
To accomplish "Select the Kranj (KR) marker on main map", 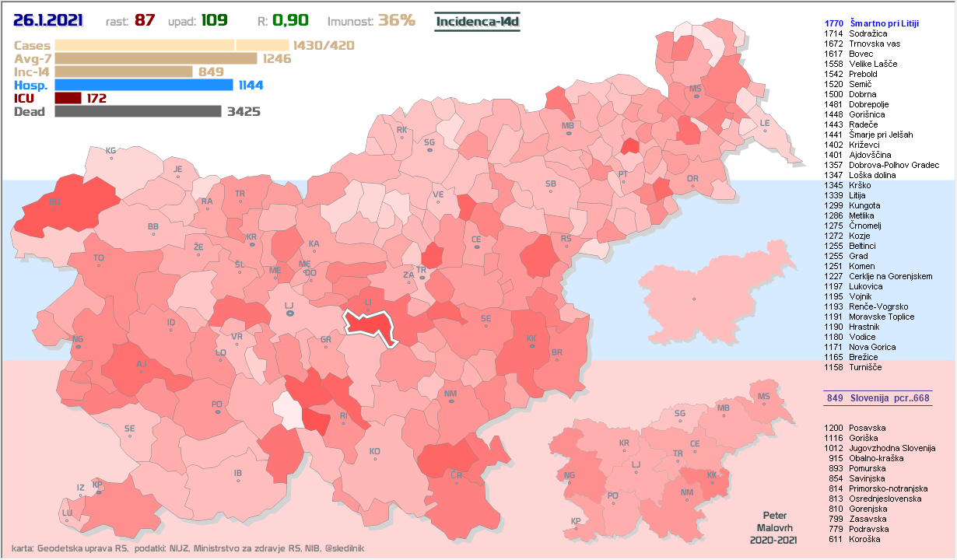I will coord(251,243).
